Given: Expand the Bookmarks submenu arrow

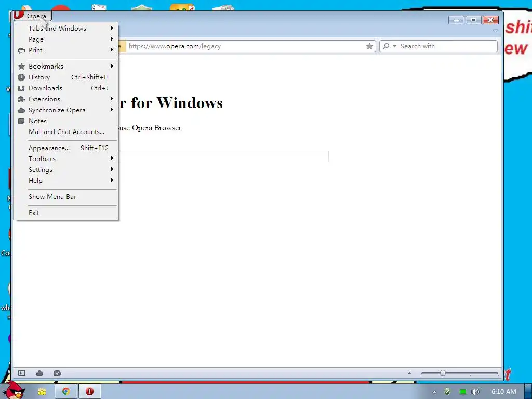Looking at the screenshot, I should (112, 66).
